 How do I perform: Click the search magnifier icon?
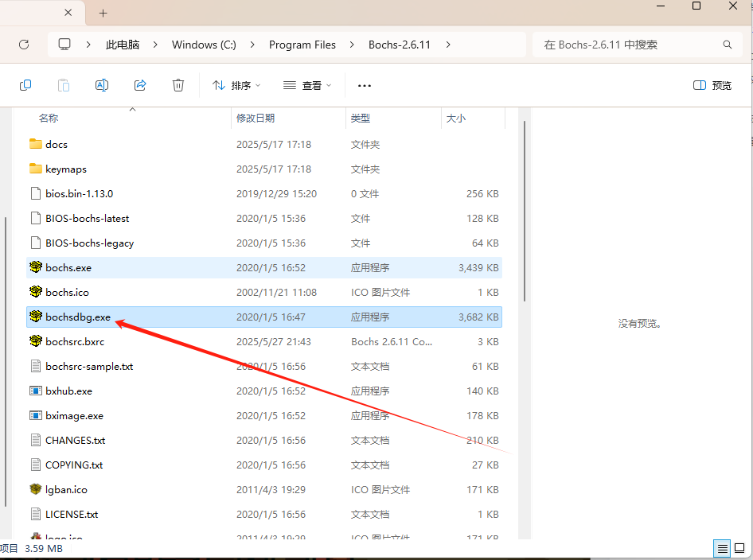coord(728,45)
